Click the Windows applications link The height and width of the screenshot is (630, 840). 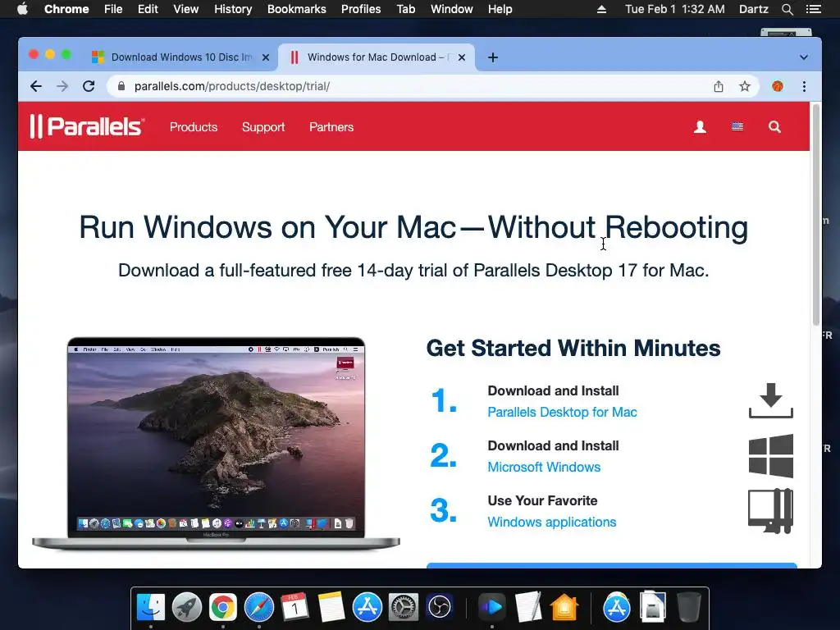pyautogui.click(x=552, y=522)
